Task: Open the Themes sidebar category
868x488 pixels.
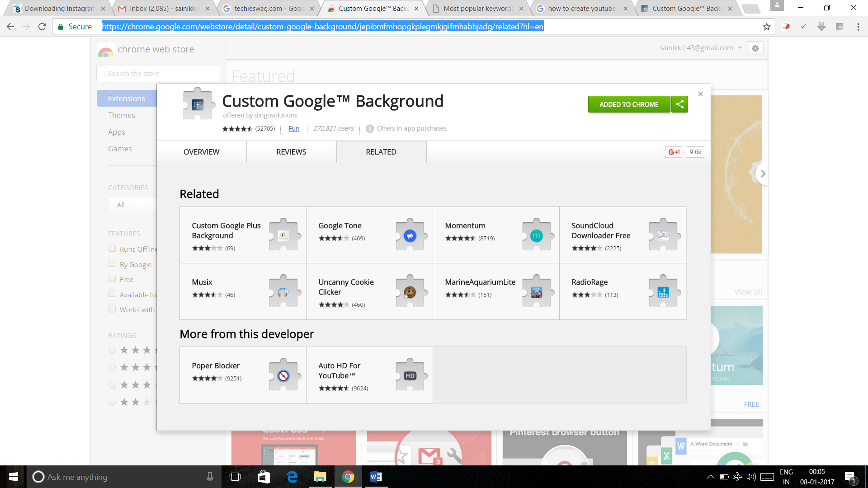Action: [x=122, y=115]
